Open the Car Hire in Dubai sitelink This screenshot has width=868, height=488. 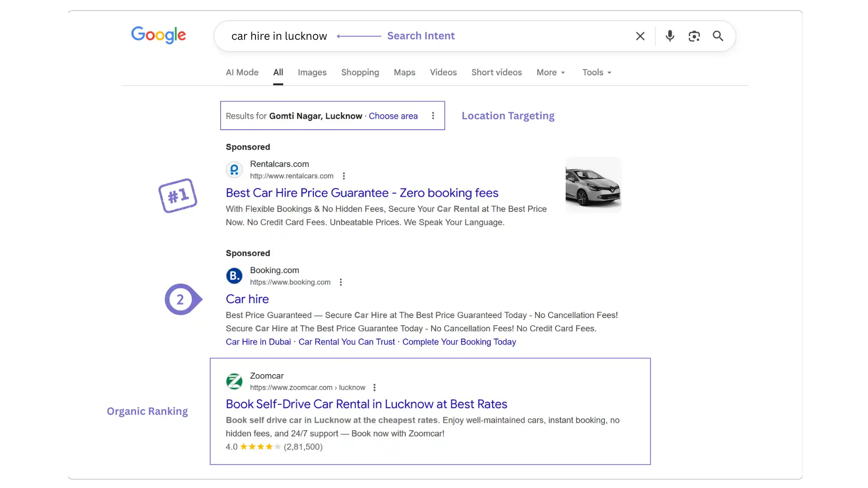tap(258, 342)
